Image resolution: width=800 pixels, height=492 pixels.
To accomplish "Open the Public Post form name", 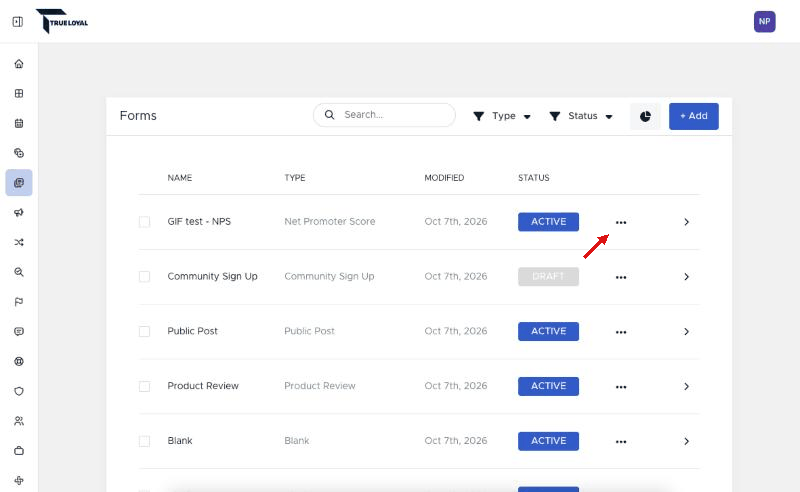I will [x=192, y=331].
